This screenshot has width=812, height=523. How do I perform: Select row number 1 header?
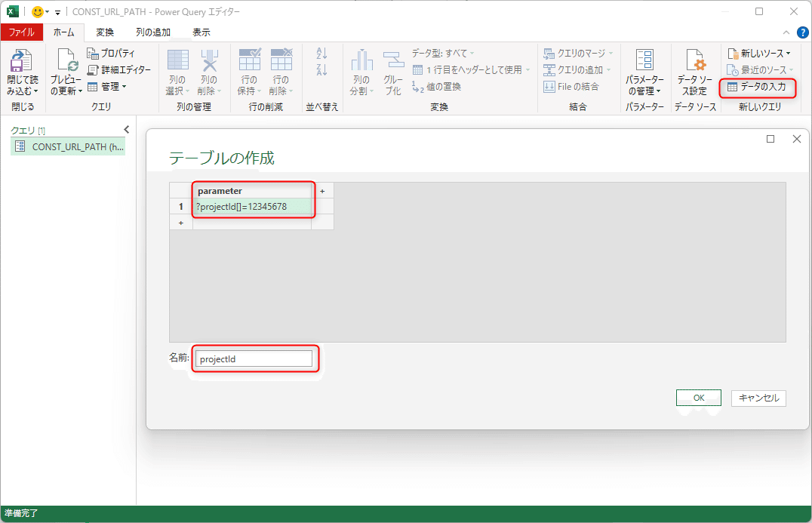click(180, 207)
